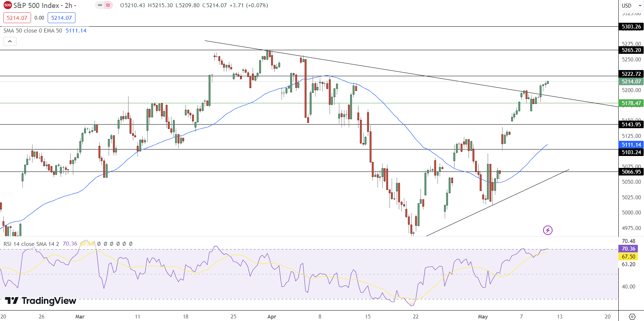Click the OHLC values readout in header

tap(194, 5)
